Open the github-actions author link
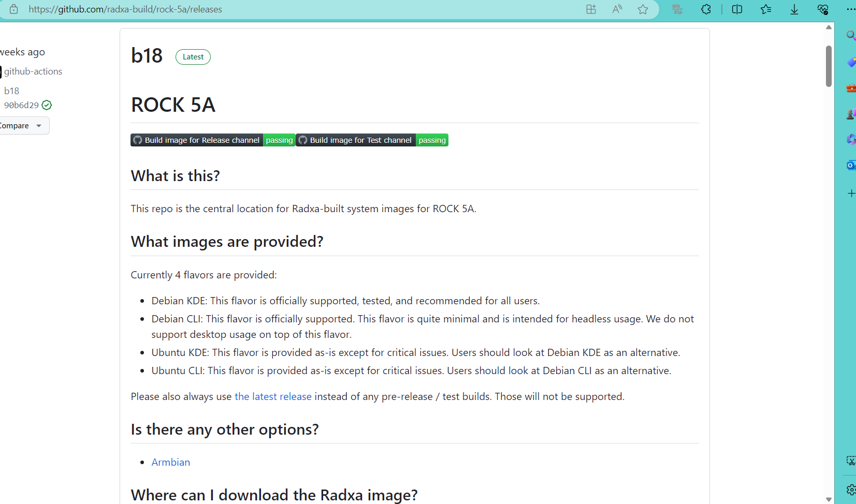Image resolution: width=856 pixels, height=504 pixels. (x=33, y=71)
